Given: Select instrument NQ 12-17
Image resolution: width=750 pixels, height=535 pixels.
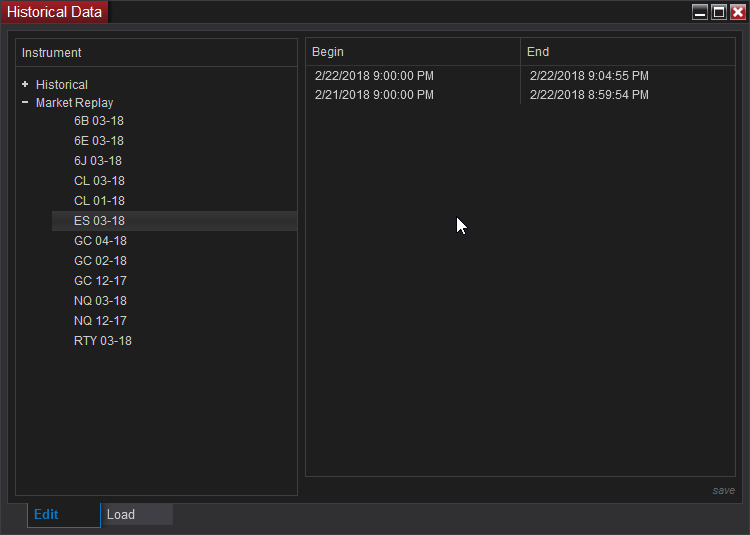Looking at the screenshot, I should coord(100,321).
